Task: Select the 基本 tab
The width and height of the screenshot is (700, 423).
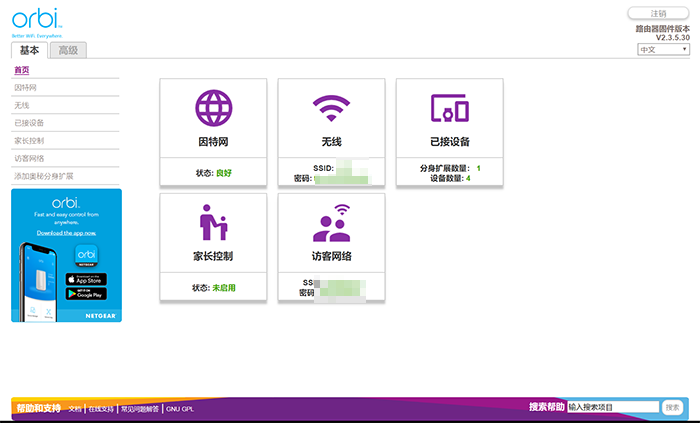Action: [x=30, y=50]
